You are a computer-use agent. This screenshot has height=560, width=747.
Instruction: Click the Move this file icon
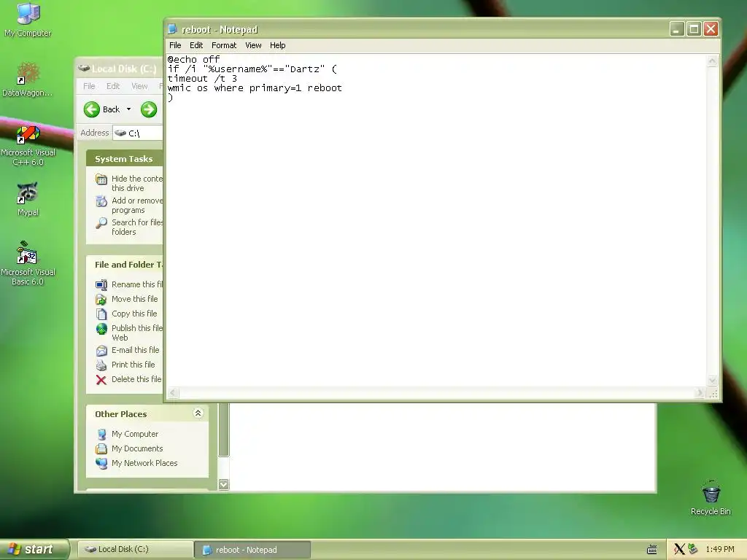click(x=101, y=300)
